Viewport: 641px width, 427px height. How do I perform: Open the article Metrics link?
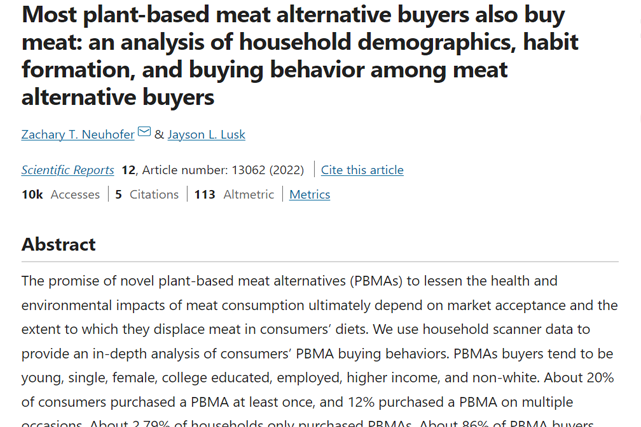click(309, 194)
